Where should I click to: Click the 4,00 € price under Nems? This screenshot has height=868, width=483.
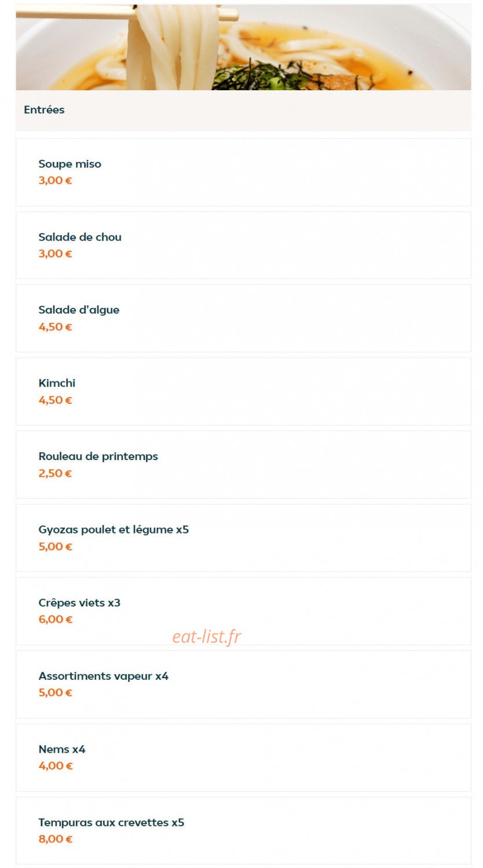(56, 766)
